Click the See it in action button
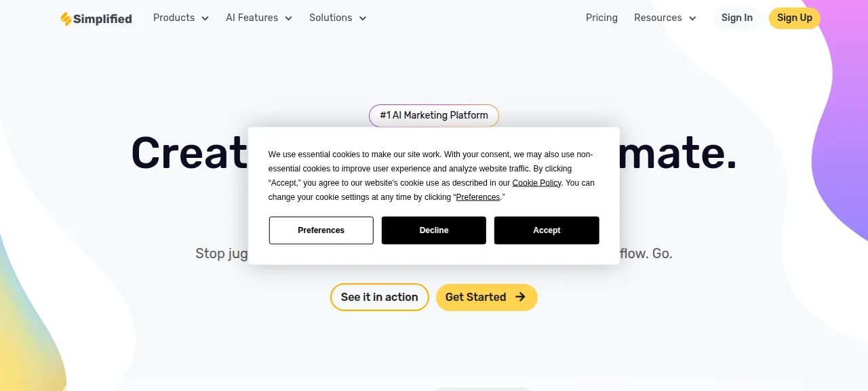 [380, 297]
